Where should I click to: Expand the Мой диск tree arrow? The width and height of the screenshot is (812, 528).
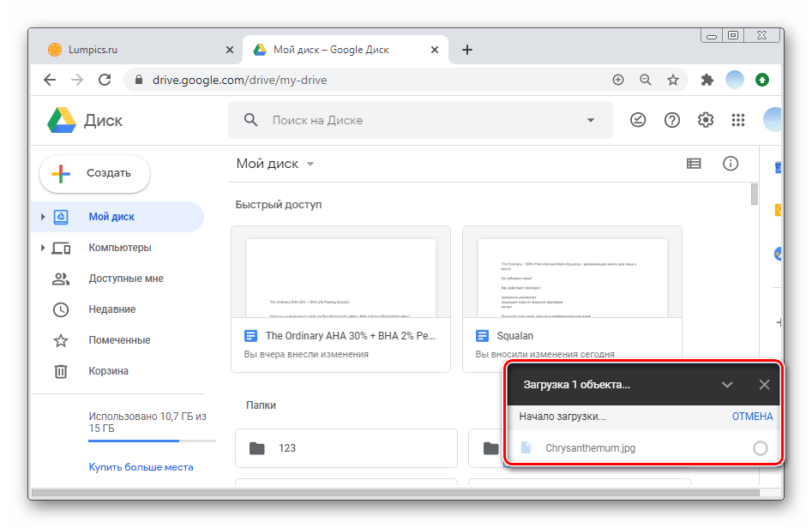click(43, 217)
